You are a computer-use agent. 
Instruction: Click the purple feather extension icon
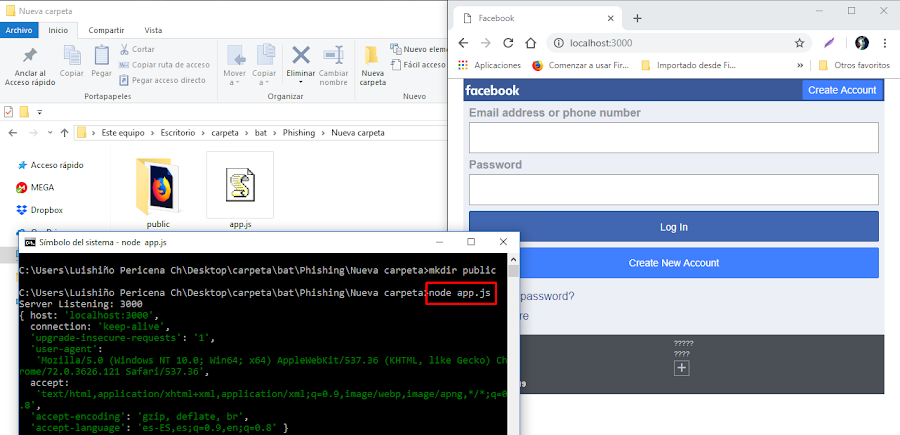pos(829,43)
